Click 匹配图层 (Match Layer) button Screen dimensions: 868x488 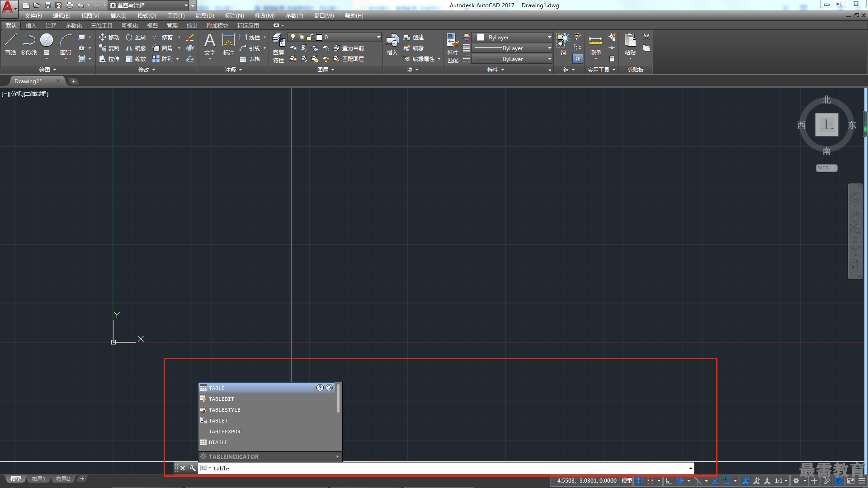point(349,59)
